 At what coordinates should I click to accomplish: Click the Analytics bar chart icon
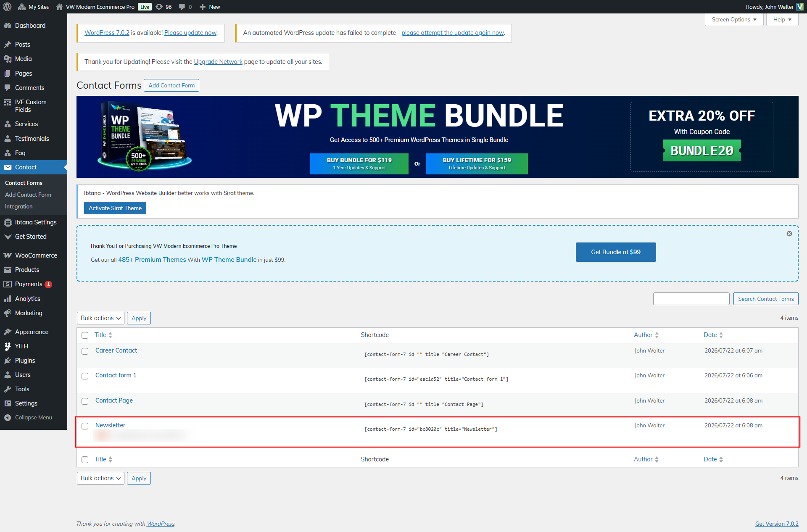tap(8, 299)
